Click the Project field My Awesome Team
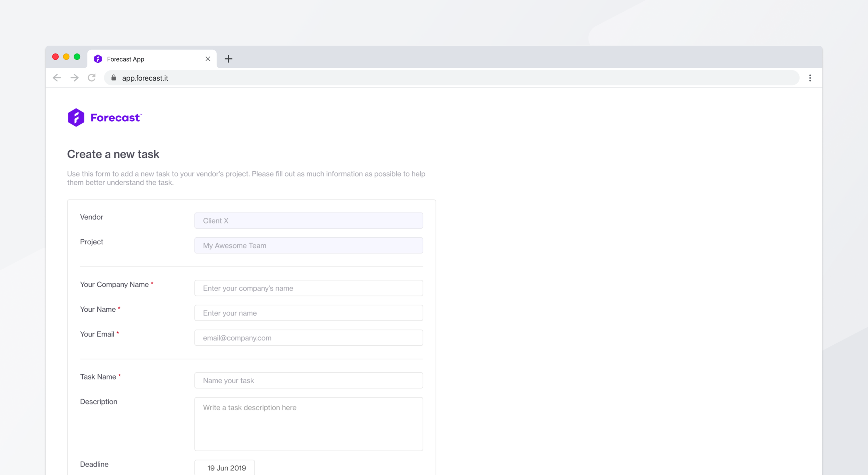Screen dimensions: 868x475 pos(308,245)
